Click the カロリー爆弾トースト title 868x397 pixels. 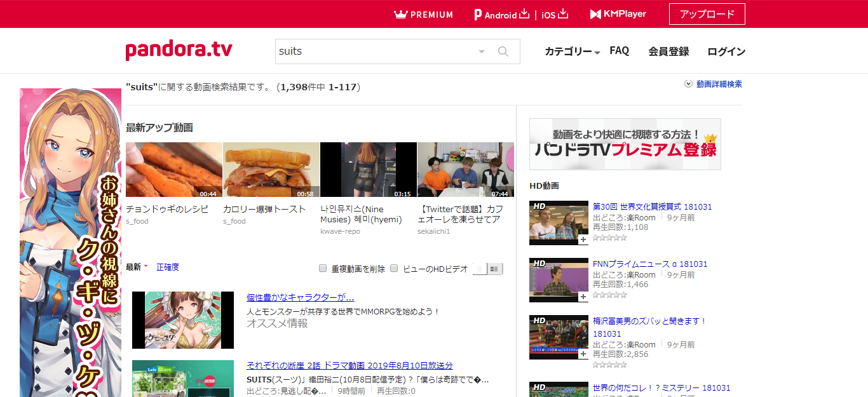point(264,209)
